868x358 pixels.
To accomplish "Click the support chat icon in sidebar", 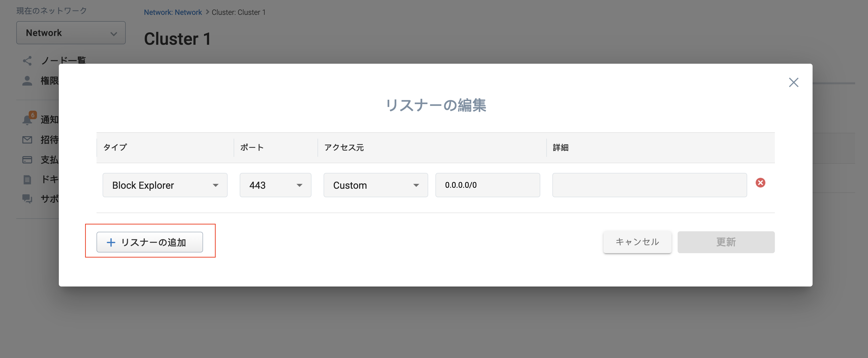I will pyautogui.click(x=27, y=199).
